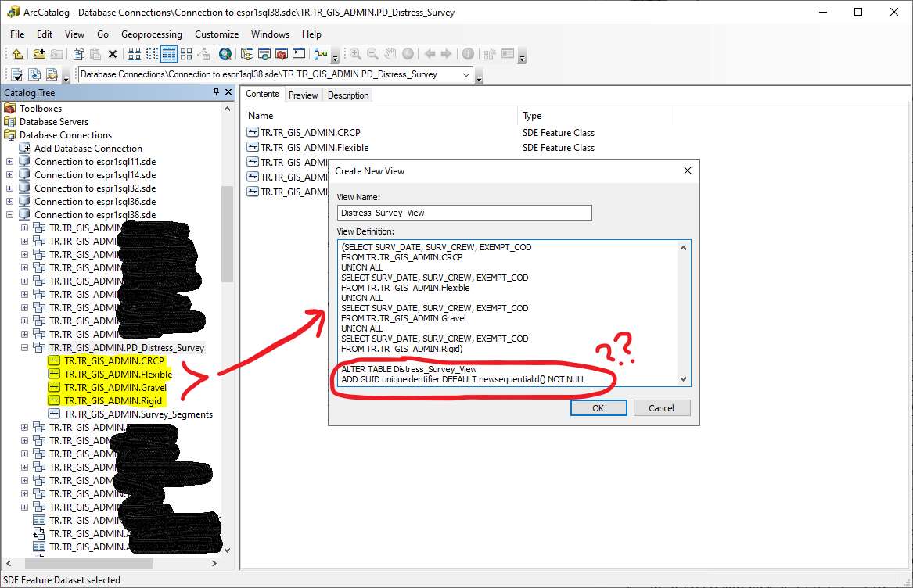Click Catalog Tree scroll down arrow
The image size is (913, 588).
227,550
